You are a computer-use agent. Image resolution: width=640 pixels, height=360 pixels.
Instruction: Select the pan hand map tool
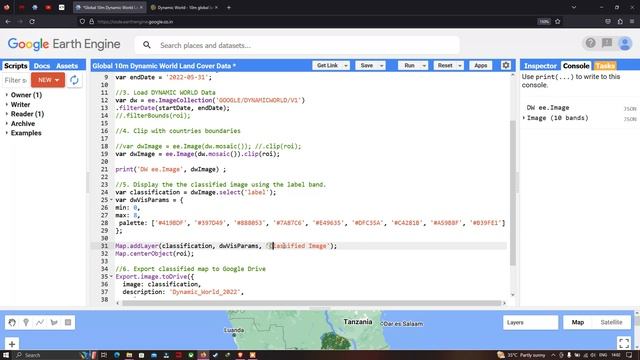click(x=12, y=322)
